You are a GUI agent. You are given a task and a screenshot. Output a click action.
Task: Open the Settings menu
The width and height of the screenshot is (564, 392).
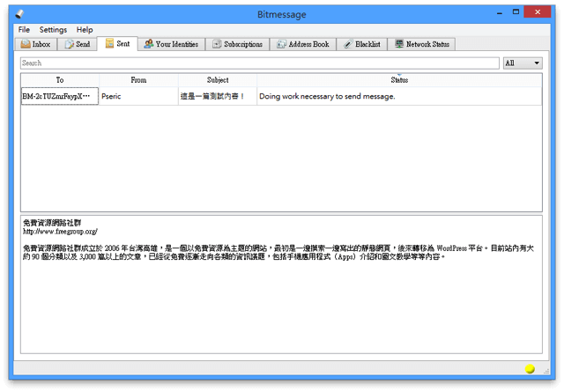[53, 29]
